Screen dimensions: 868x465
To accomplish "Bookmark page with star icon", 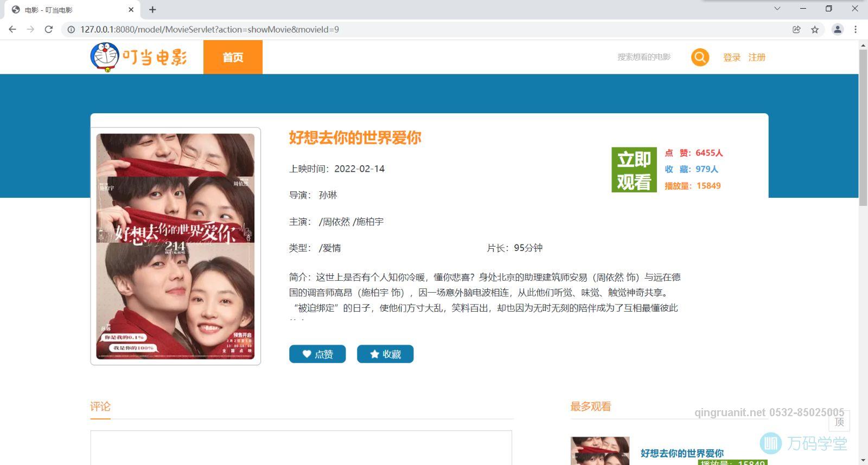I will (x=815, y=29).
